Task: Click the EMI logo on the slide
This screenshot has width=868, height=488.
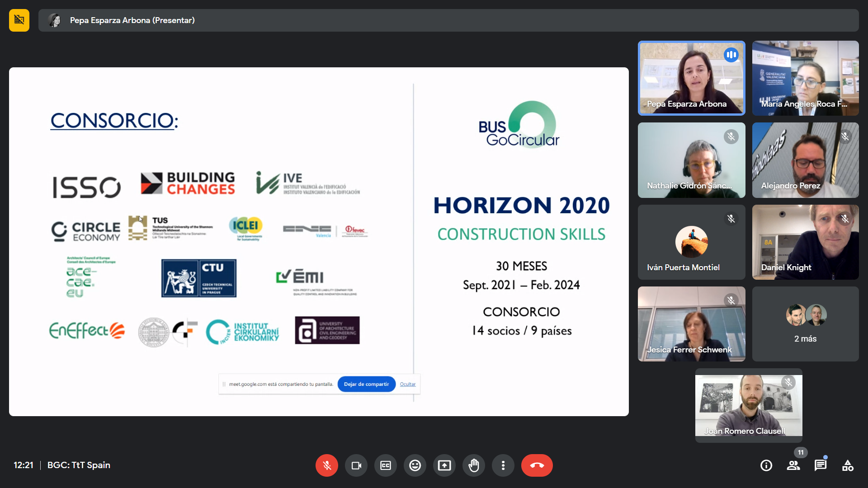Action: tap(316, 282)
